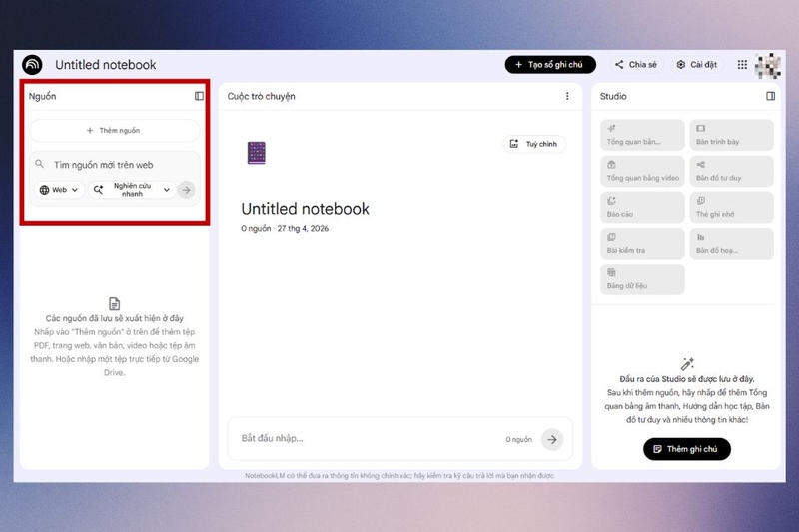Click the magic wand icon in Studio

tap(687, 364)
